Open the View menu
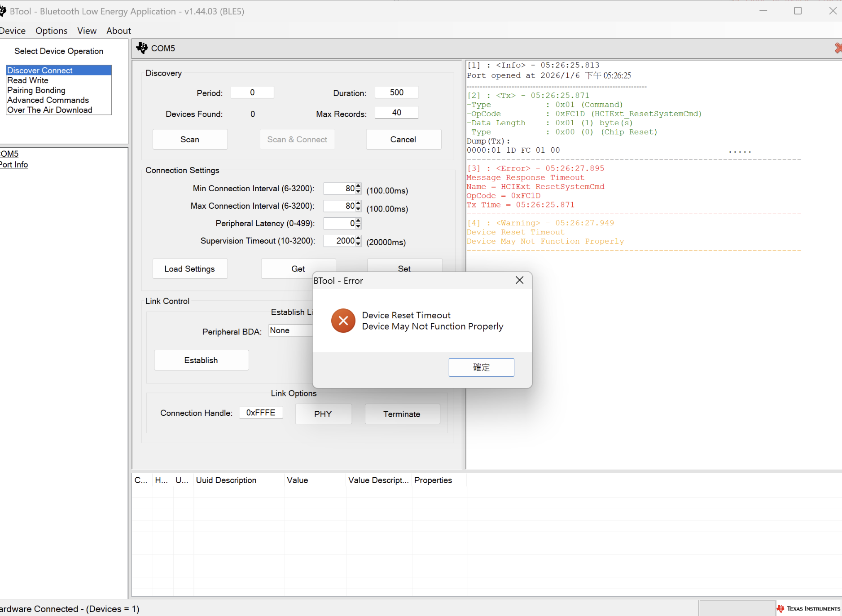842x616 pixels. pos(87,31)
